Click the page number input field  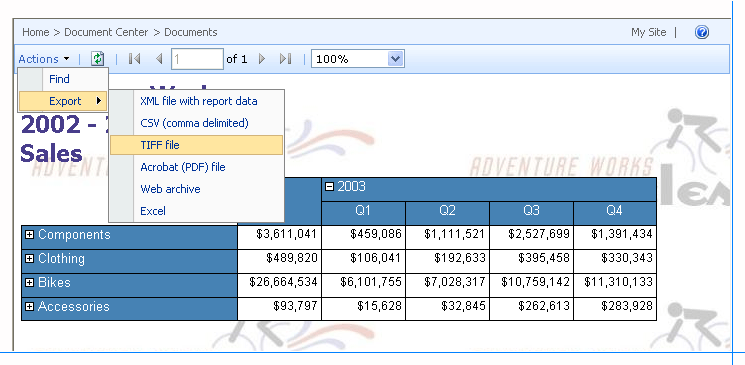(x=197, y=59)
